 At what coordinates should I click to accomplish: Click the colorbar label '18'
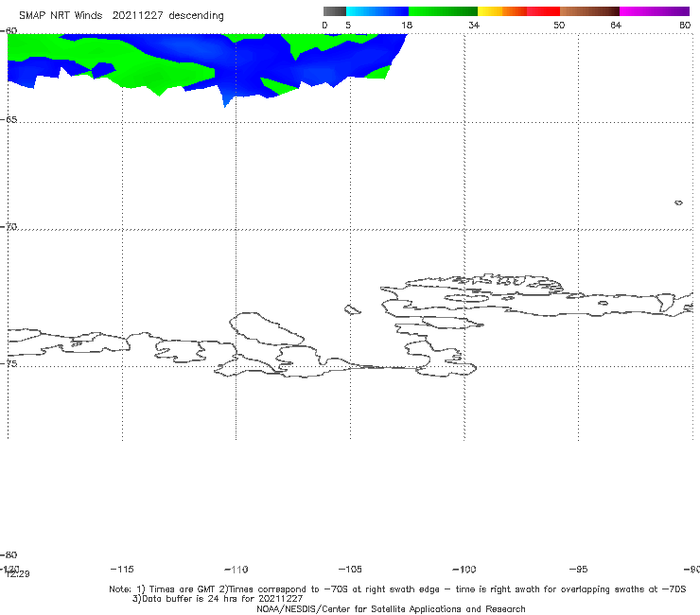[407, 25]
